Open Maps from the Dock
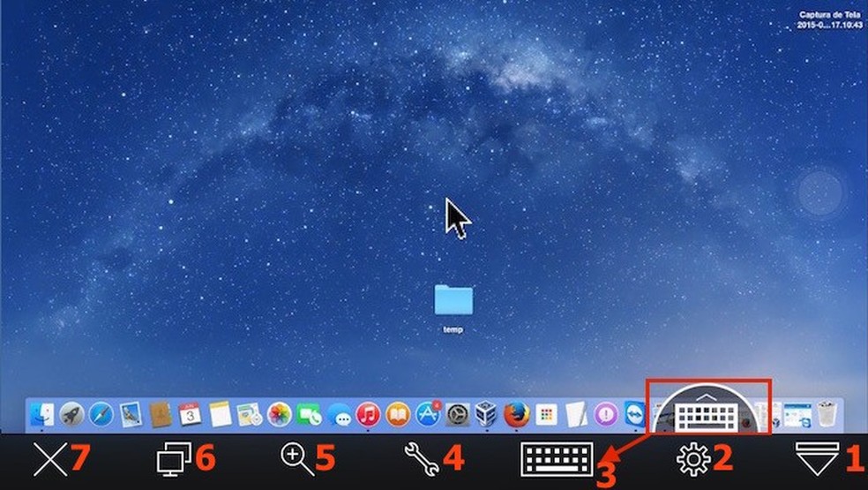Viewport: 868px width, 490px height. tap(249, 415)
